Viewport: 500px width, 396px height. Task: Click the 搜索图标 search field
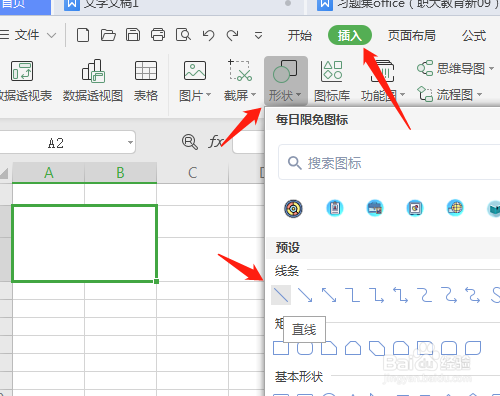pos(388,163)
